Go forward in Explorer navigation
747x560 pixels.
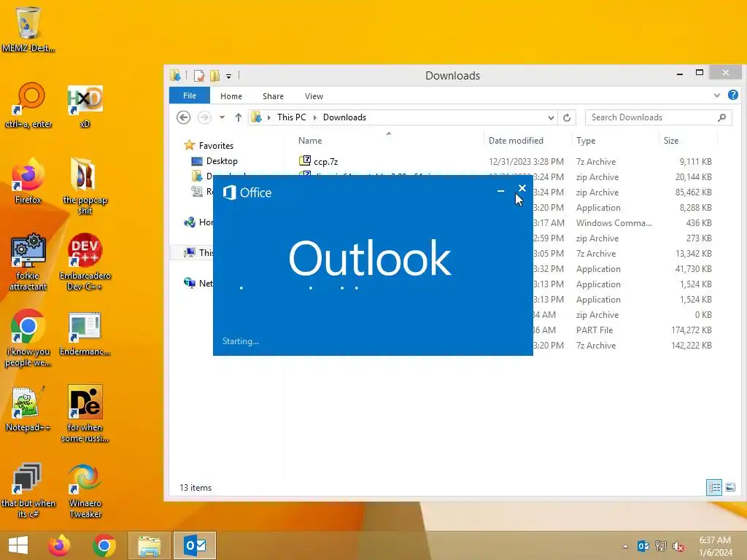[x=204, y=117]
